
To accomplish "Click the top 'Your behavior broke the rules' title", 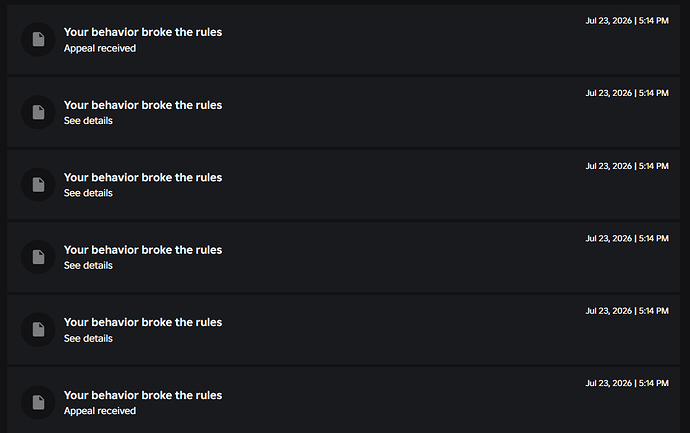I will [x=143, y=32].
